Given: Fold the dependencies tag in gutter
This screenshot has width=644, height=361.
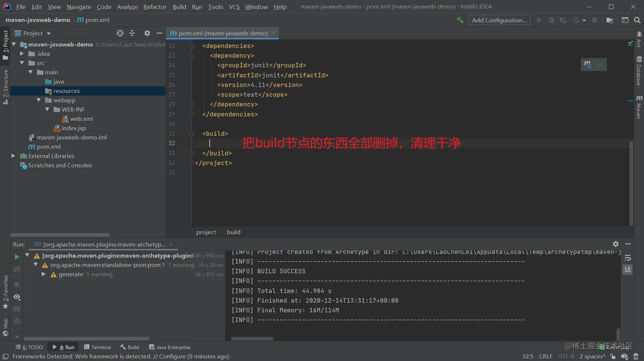Looking at the screenshot, I should [192, 46].
